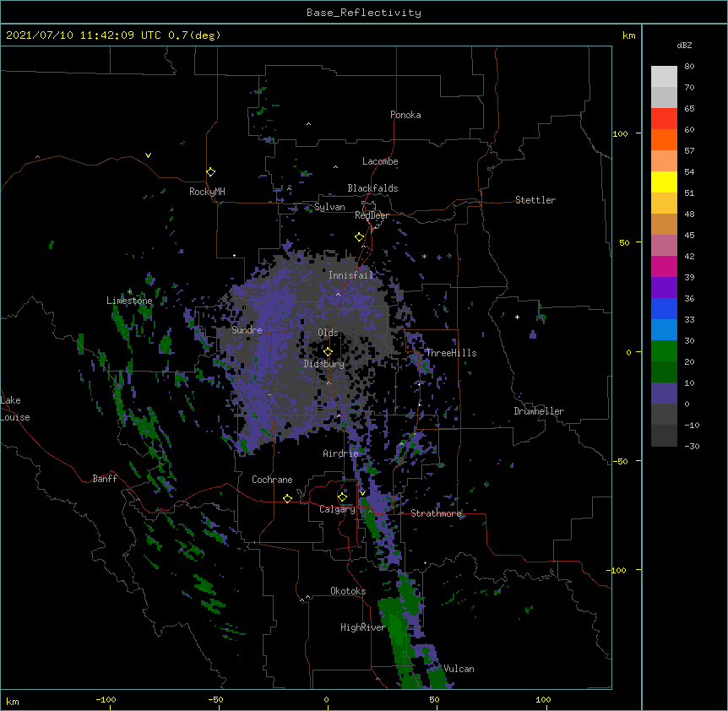The image size is (728, 711).
Task: Click the ThreeHills label
Action: pyautogui.click(x=451, y=353)
